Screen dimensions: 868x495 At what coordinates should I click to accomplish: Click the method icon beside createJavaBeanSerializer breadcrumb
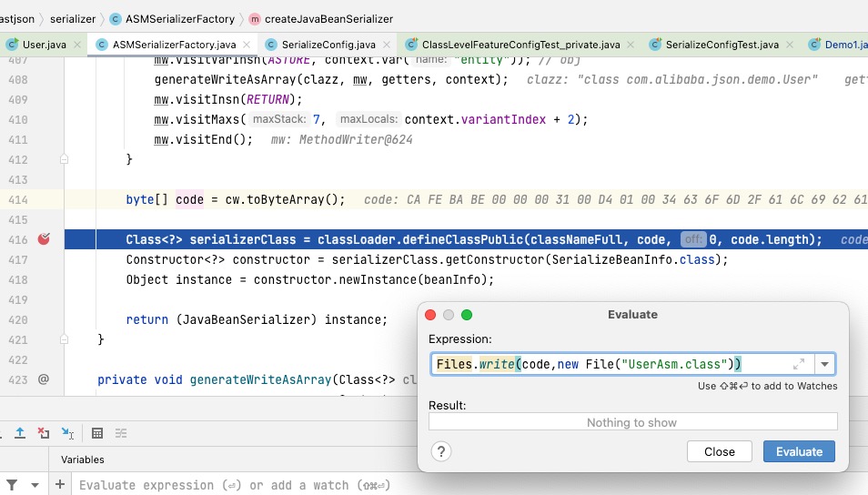(254, 19)
